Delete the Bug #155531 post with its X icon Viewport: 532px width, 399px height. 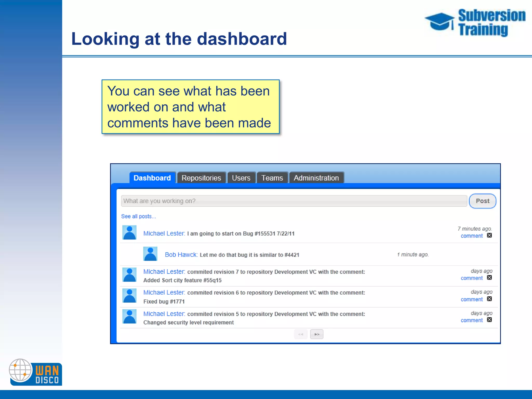[x=489, y=235]
